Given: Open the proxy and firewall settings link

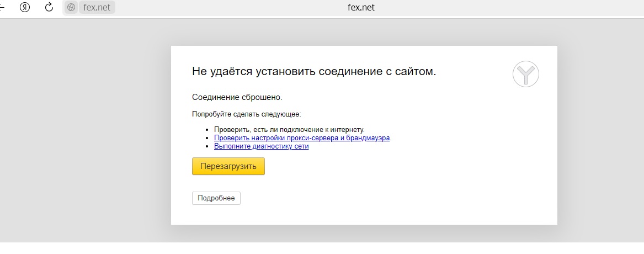Looking at the screenshot, I should pos(302,138).
